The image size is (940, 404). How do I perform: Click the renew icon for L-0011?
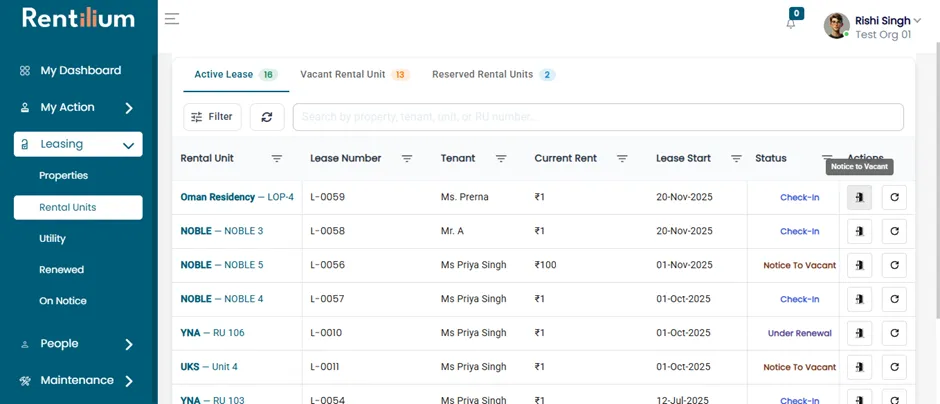coord(894,367)
